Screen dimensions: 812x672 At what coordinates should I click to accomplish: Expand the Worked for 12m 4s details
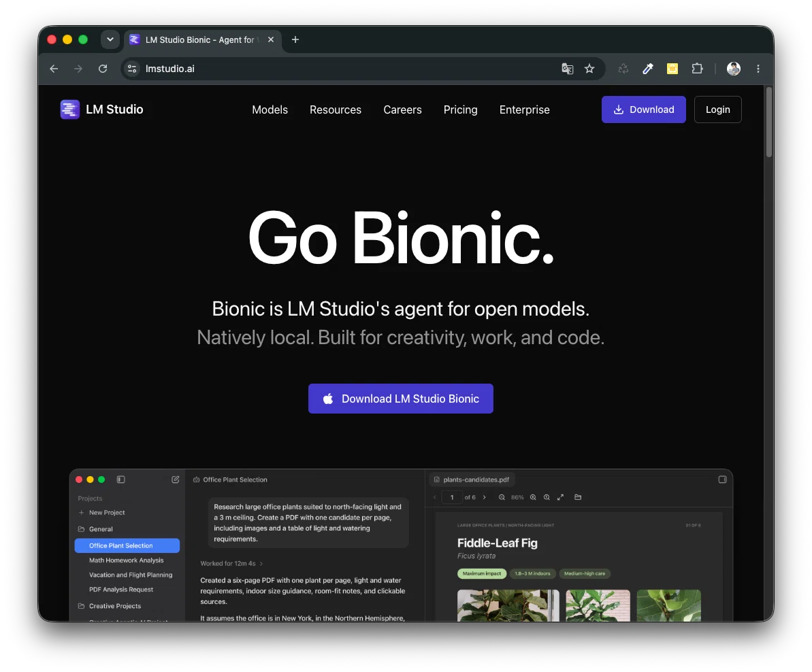(x=231, y=563)
